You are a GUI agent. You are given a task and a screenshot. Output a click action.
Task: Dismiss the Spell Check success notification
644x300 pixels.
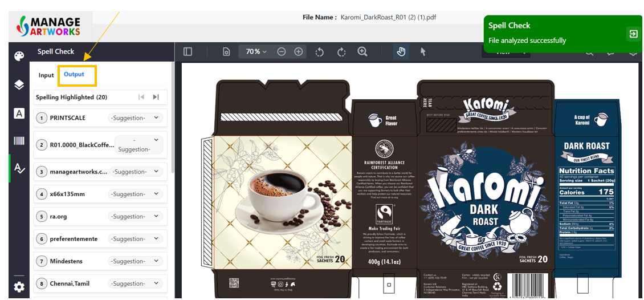pyautogui.click(x=633, y=34)
